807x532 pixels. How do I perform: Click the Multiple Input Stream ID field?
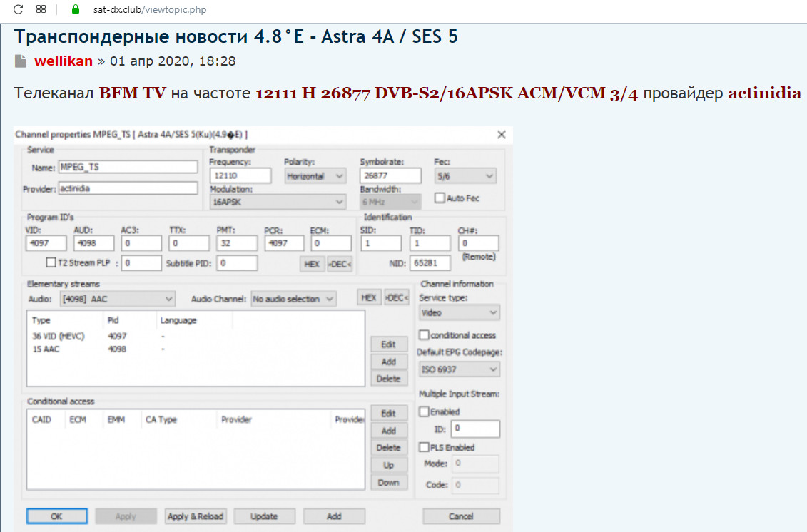tap(475, 429)
